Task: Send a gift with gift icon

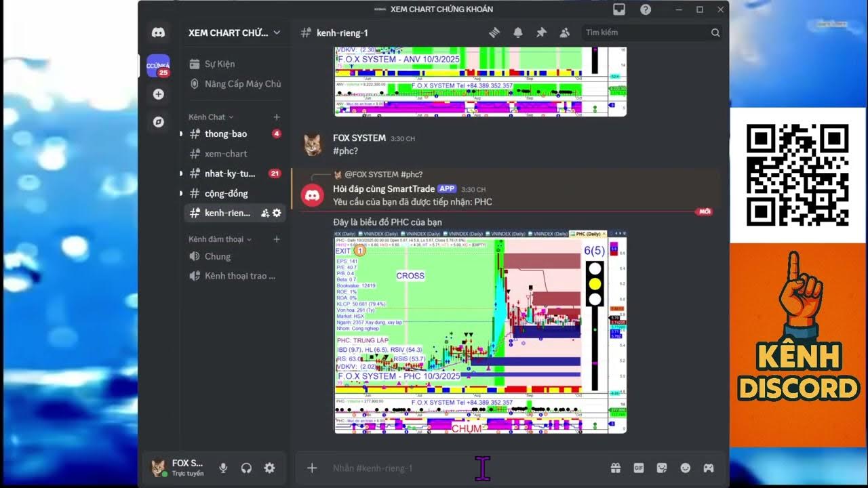Action: click(616, 468)
